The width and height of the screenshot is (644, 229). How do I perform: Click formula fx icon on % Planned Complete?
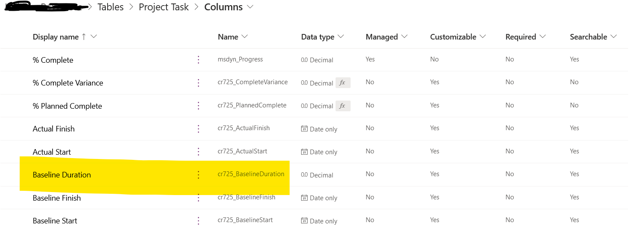[342, 106]
